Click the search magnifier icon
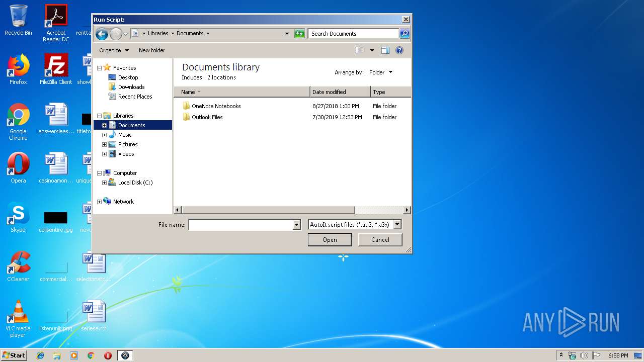The height and width of the screenshot is (362, 644). click(405, 34)
